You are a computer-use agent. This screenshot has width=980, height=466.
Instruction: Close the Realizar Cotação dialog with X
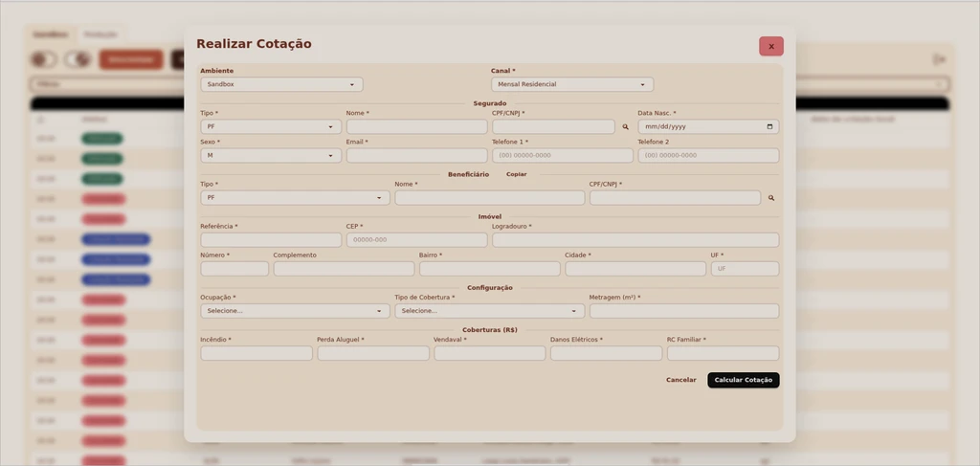click(x=770, y=46)
